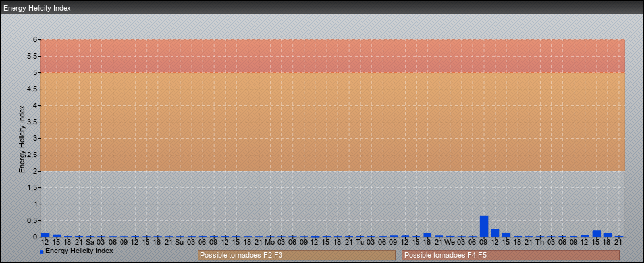
Task: Click the y-axis value 5.5
Action: 32,56
